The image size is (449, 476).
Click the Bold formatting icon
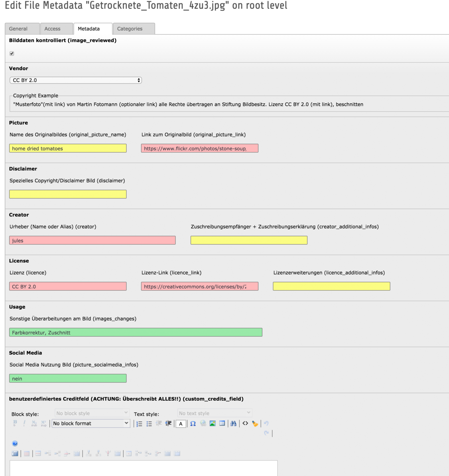click(15, 423)
